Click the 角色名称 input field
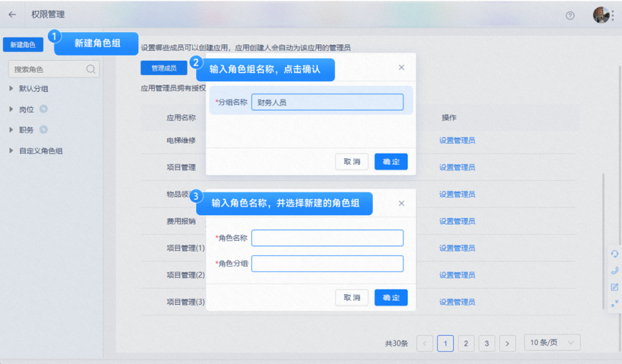 coord(327,237)
